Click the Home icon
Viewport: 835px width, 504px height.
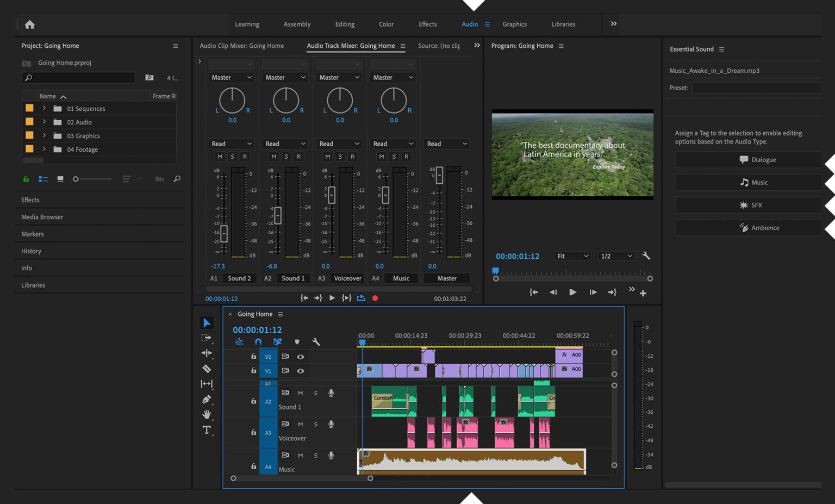tap(30, 24)
